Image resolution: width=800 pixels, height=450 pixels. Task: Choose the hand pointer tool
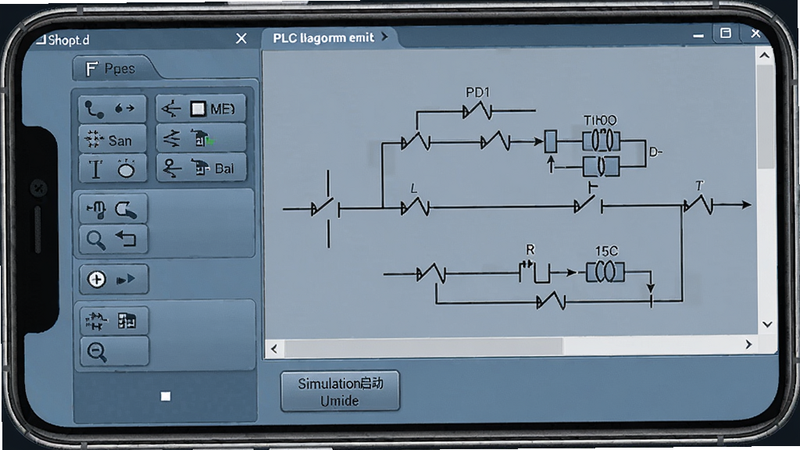[x=96, y=209]
